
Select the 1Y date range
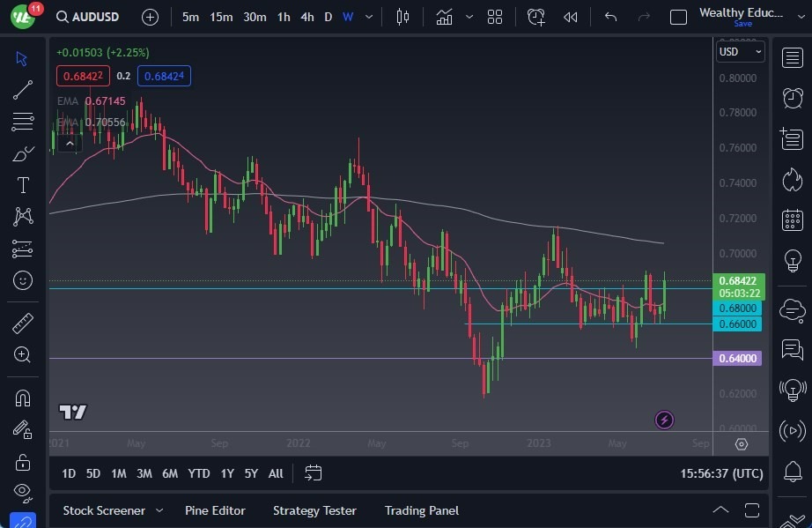tap(226, 473)
